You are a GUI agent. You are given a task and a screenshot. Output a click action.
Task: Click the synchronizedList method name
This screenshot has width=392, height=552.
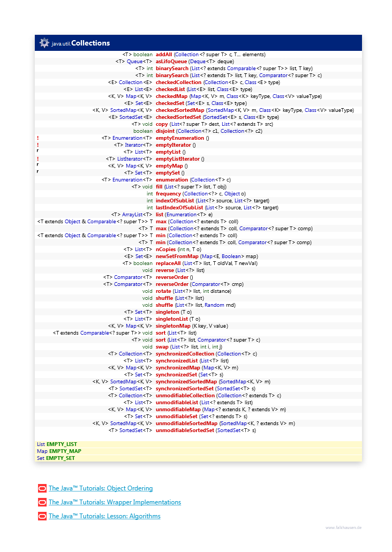pos(177,361)
